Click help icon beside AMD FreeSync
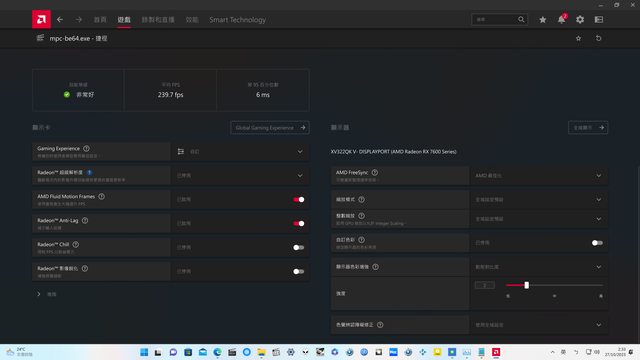This screenshot has height=360, width=640. 375,173
